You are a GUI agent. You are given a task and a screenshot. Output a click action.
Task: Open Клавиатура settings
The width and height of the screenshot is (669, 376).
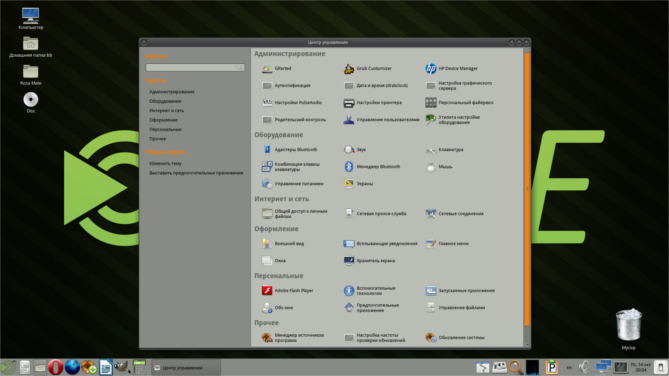444,149
